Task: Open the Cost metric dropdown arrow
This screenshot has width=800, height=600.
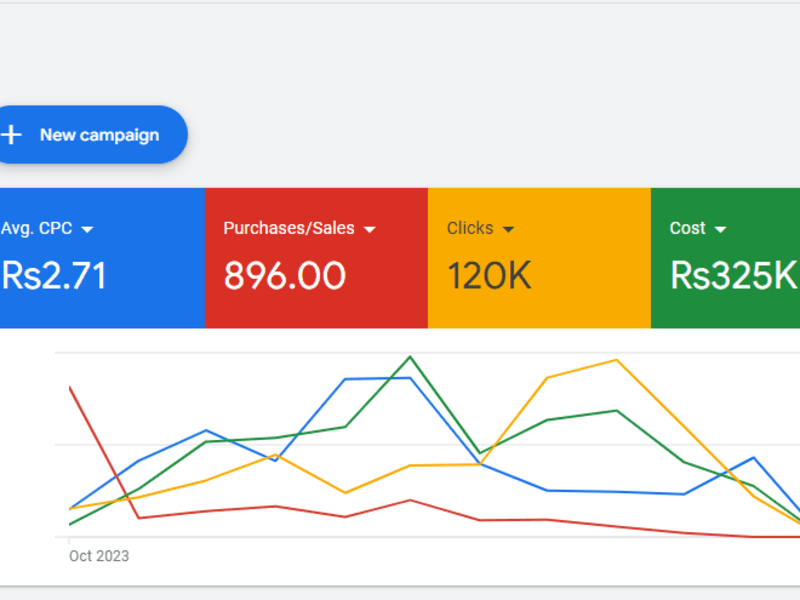Action: (x=720, y=230)
